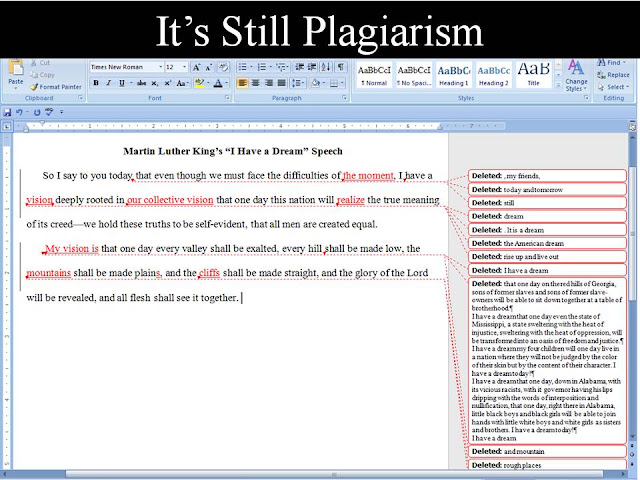Click the Cut button
This screenshot has width=640, height=480.
click(x=40, y=63)
